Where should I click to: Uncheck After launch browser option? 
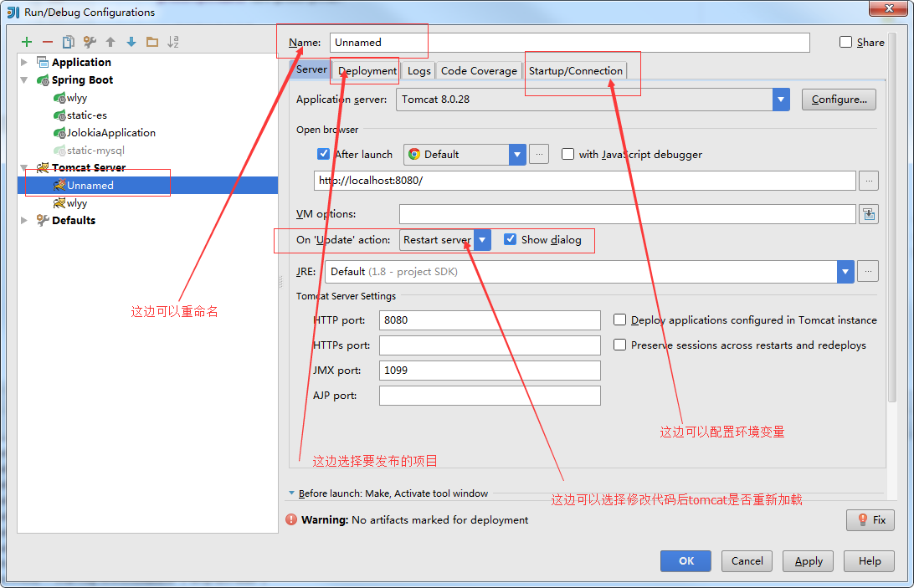tap(324, 154)
